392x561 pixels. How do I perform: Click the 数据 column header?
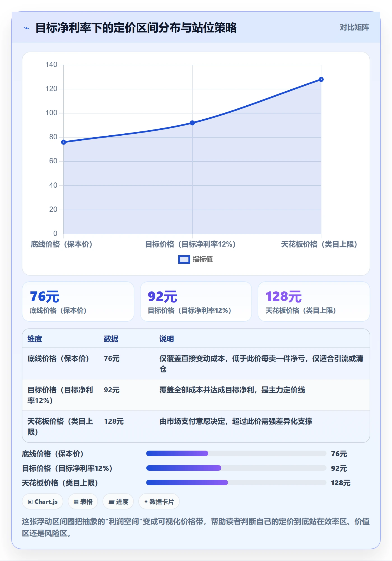click(111, 339)
